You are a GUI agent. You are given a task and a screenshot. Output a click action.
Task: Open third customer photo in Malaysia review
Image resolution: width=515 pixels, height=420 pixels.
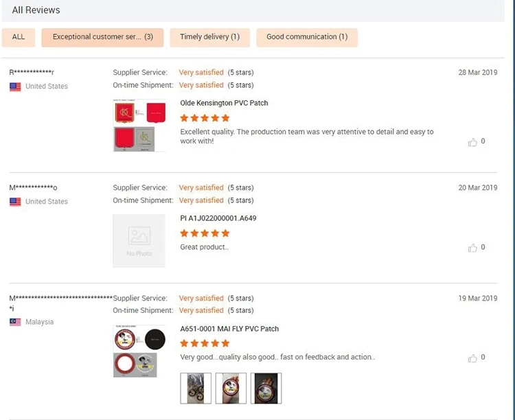click(266, 388)
